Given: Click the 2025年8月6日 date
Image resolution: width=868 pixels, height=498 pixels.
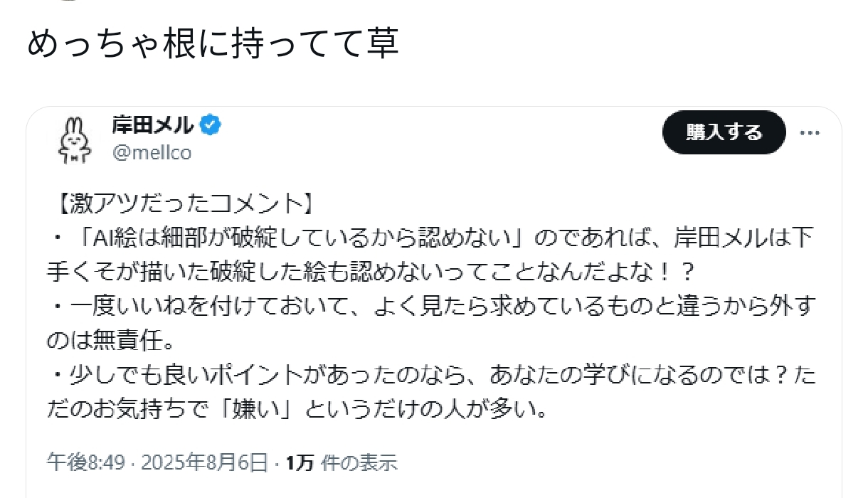Looking at the screenshot, I should point(204,463).
